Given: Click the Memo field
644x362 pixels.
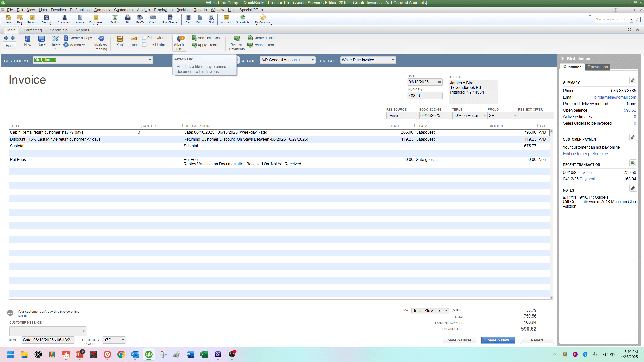Looking at the screenshot, I should point(48,340).
